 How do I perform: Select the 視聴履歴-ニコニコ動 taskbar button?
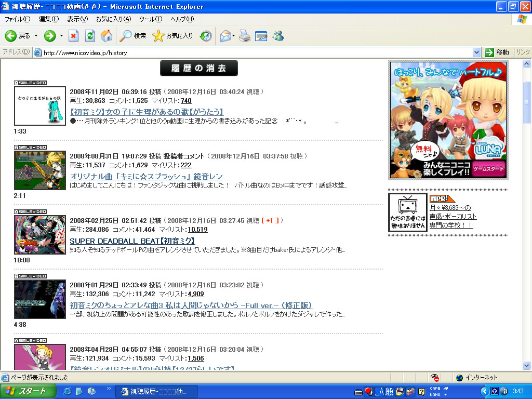(156, 392)
